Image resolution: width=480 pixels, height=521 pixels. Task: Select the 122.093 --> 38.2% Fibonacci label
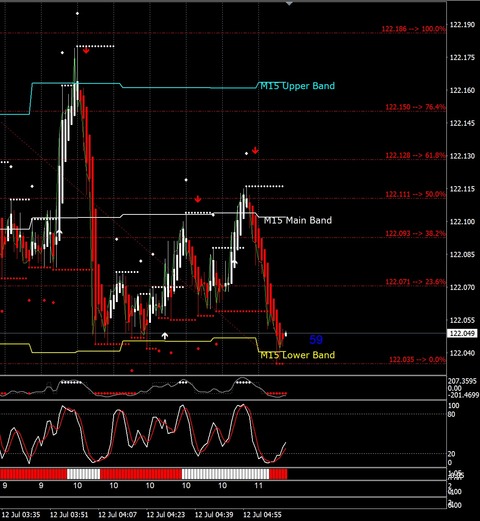coord(415,233)
